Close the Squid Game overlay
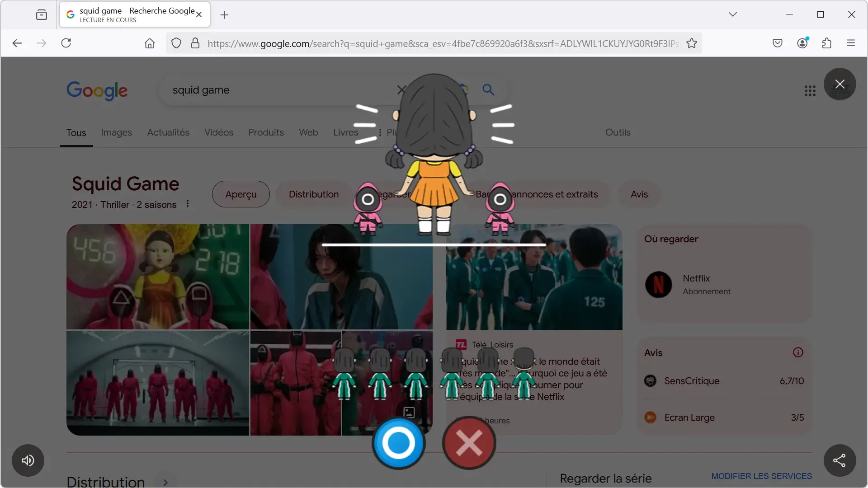This screenshot has height=488, width=868. pyautogui.click(x=840, y=84)
